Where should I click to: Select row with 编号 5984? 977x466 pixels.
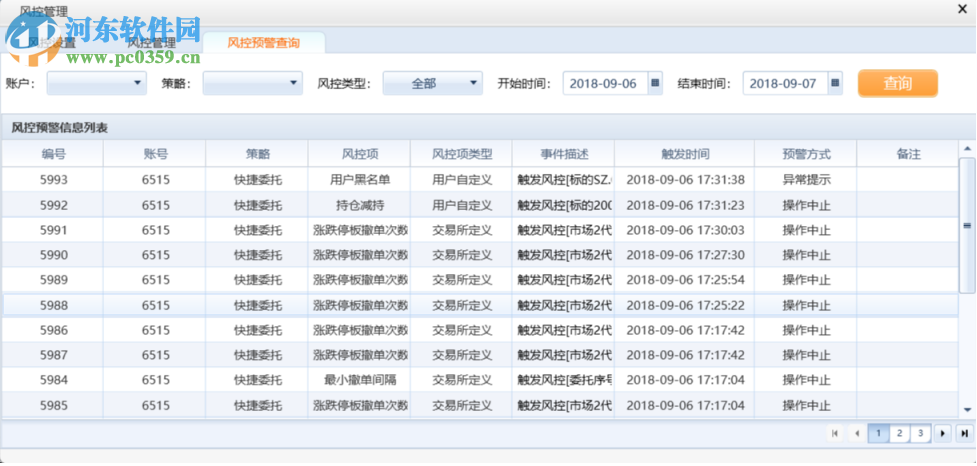pyautogui.click(x=480, y=380)
